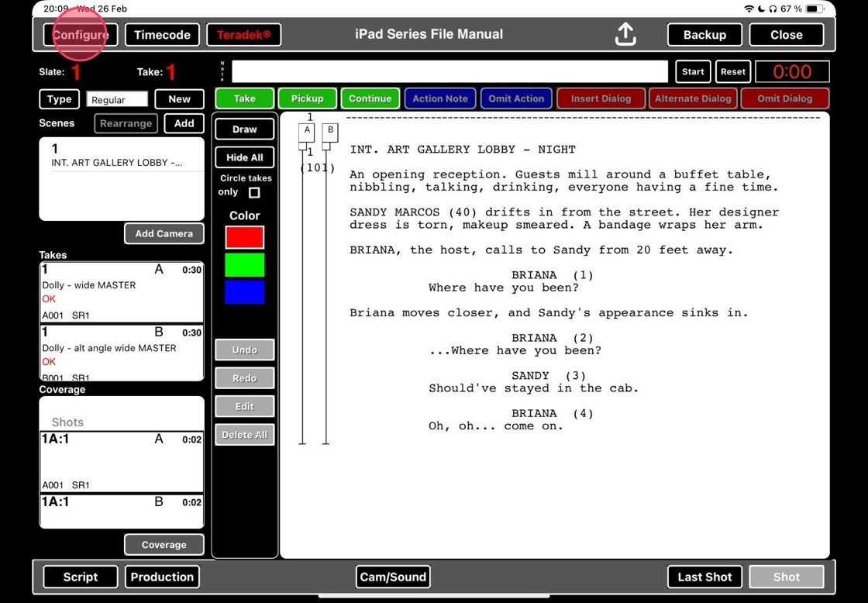Image resolution: width=868 pixels, height=603 pixels.
Task: Tap the Wi-Fi status icon
Action: coord(749,9)
